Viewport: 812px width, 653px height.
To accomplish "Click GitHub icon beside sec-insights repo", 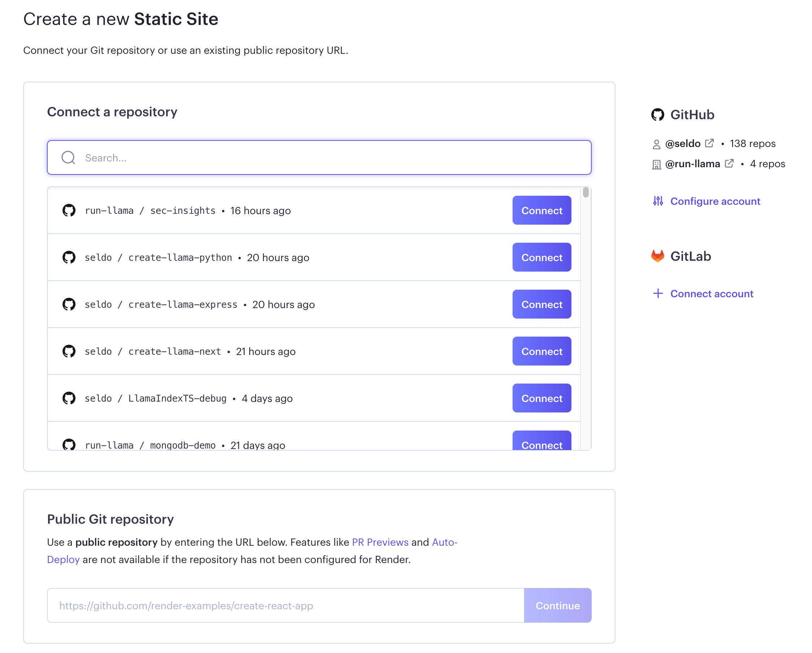I will (x=69, y=210).
